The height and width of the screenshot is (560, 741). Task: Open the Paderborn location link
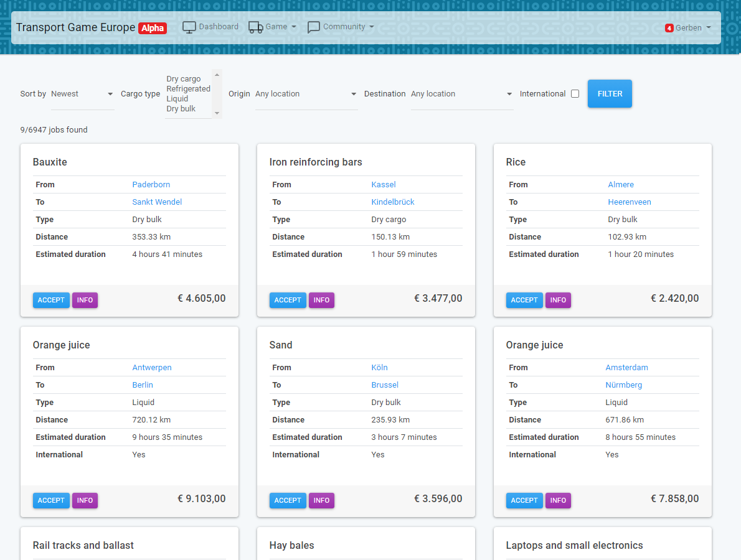(x=151, y=185)
